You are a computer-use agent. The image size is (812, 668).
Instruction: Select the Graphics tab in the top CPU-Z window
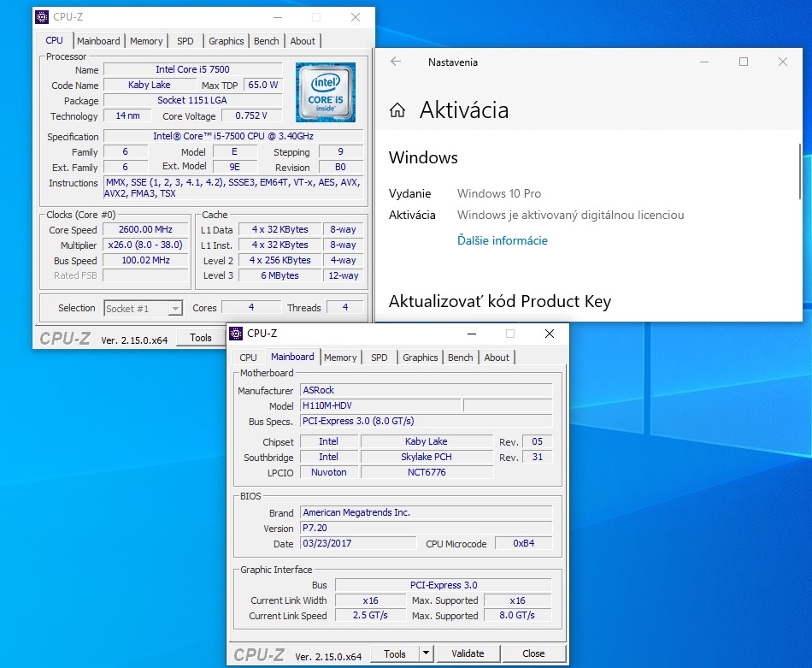pos(226,41)
